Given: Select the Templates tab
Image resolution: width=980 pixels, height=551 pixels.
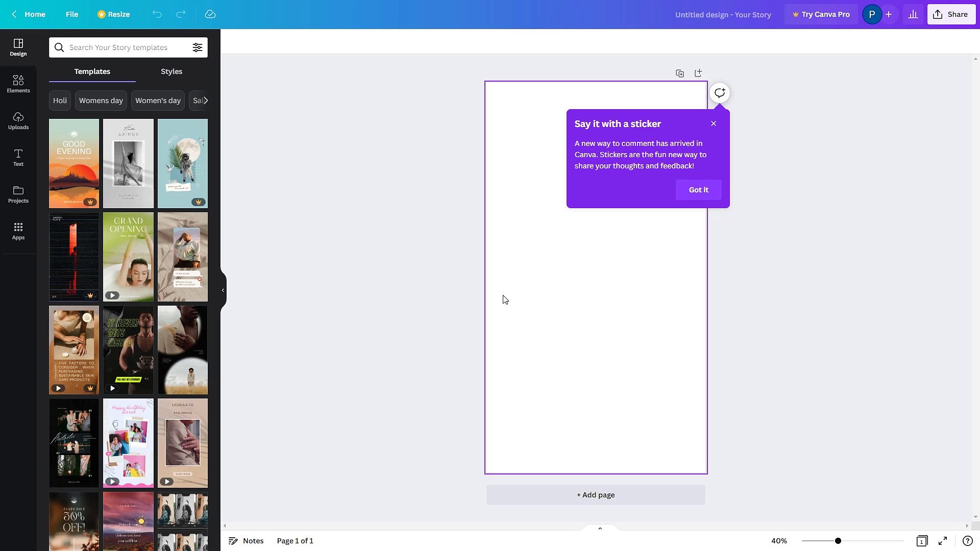Looking at the screenshot, I should coord(92,71).
